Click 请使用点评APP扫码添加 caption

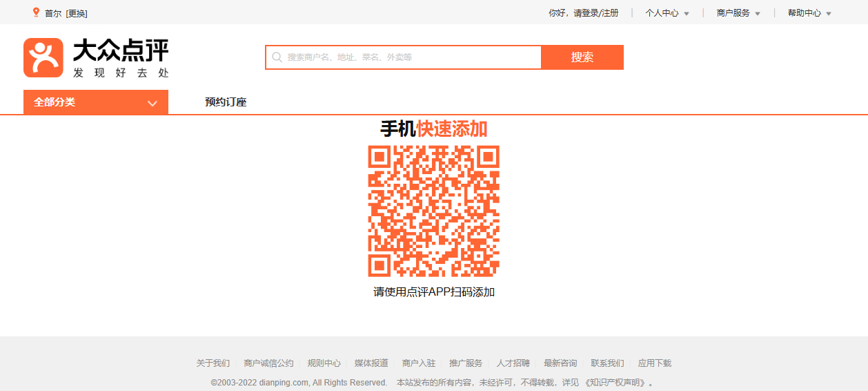[434, 292]
